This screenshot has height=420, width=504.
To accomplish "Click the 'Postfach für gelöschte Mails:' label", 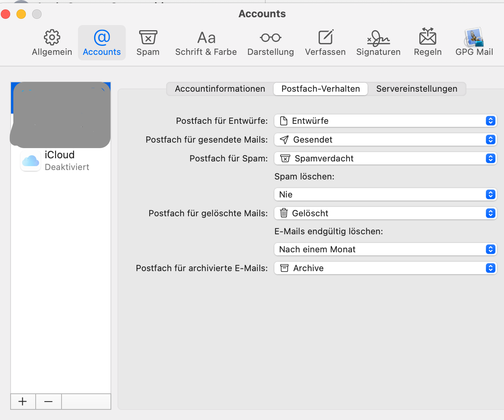I will [208, 213].
